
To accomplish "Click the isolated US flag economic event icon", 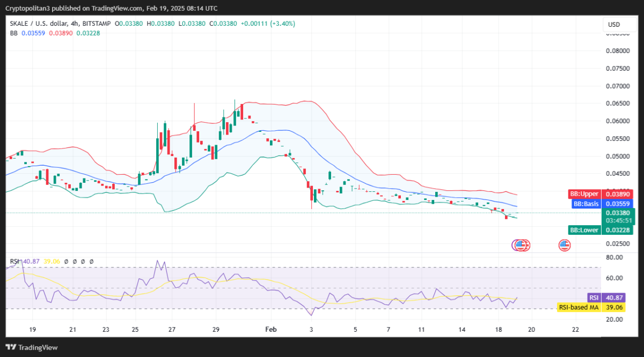I will [x=564, y=246].
